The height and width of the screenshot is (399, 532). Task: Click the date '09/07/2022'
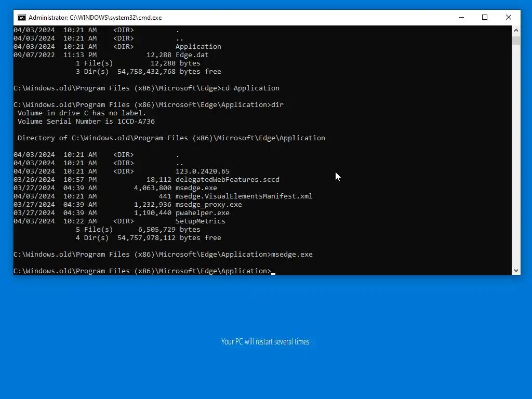click(x=34, y=55)
